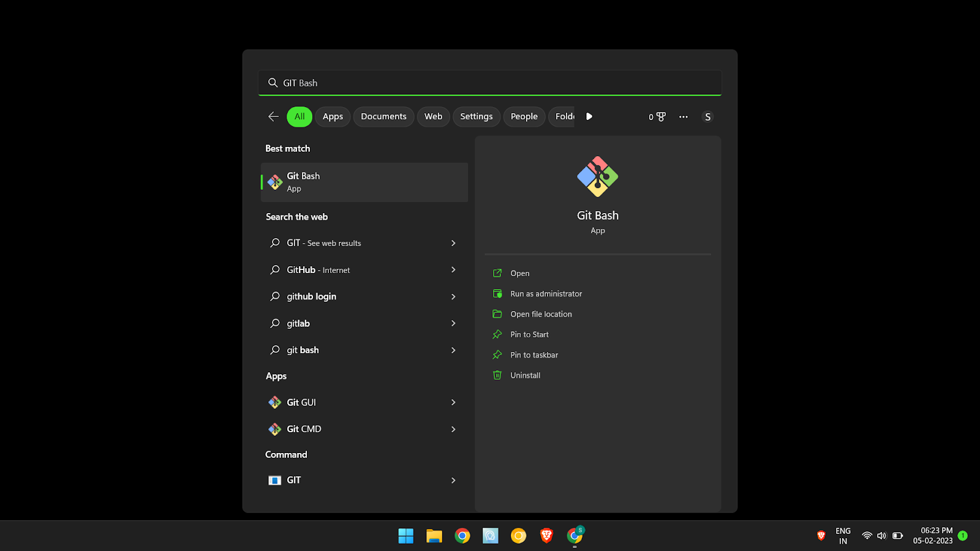980x551 pixels.
Task: Launch Brave browser from the taskbar
Action: 546,536
